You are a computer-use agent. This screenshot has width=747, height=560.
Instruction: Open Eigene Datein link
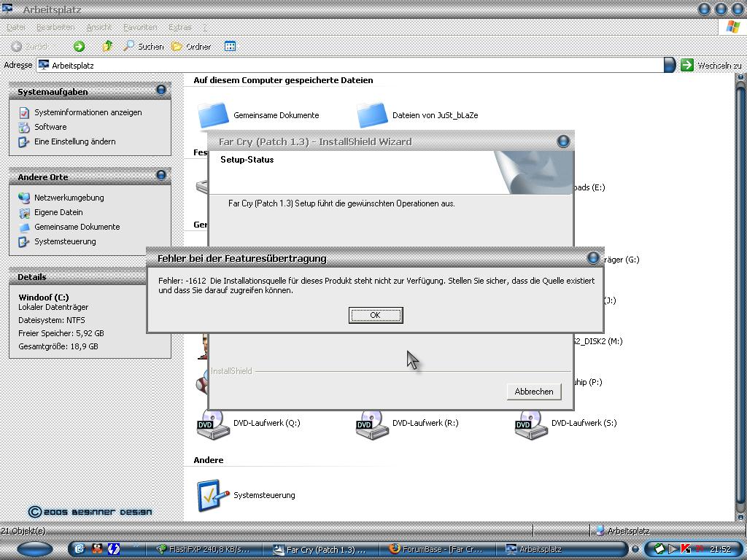[x=50, y=212]
